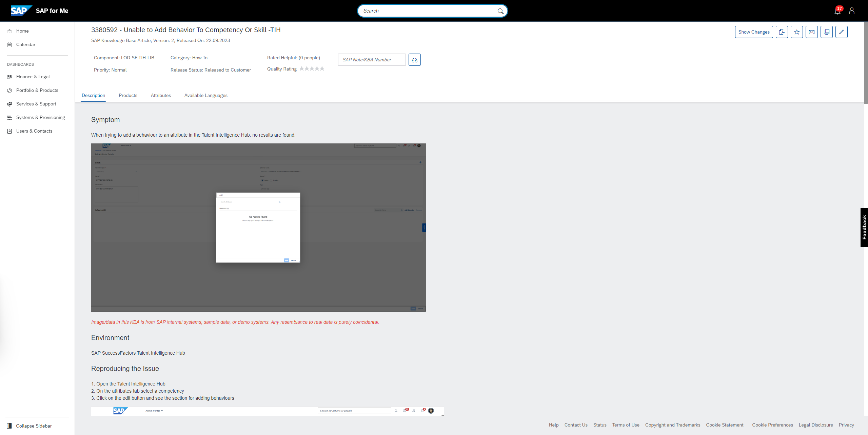
Task: Open the symptom screenshot with the no-results dialog
Action: (258, 228)
